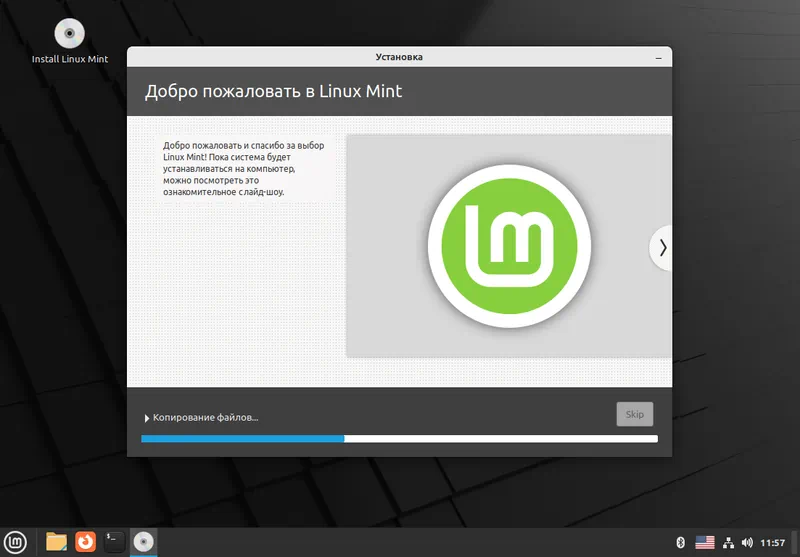Expand the Копирование файлов details triangle
Viewport: 800px width, 557px height.
coord(147,418)
